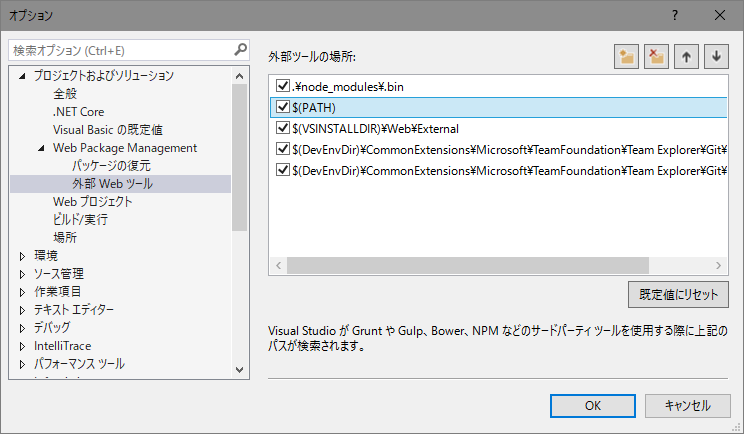
Task: Select 外部 Web ツール tree item
Action: [x=121, y=184]
